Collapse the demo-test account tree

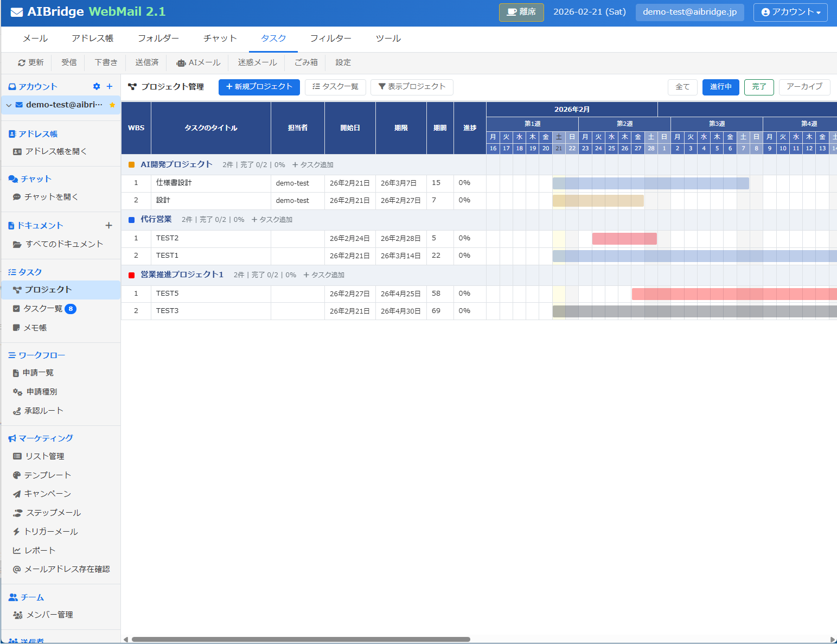pyautogui.click(x=9, y=105)
